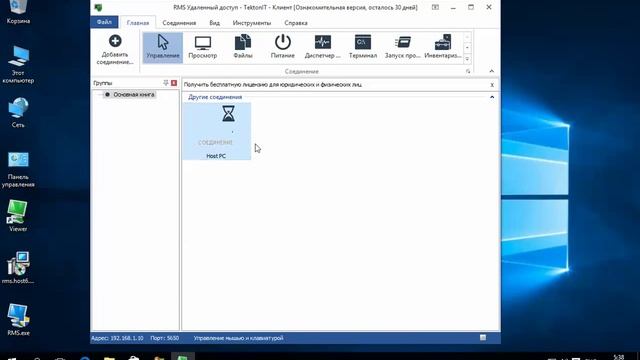Select the Сеть desktop icon
Viewport: 640px width, 360px height.
[18, 112]
